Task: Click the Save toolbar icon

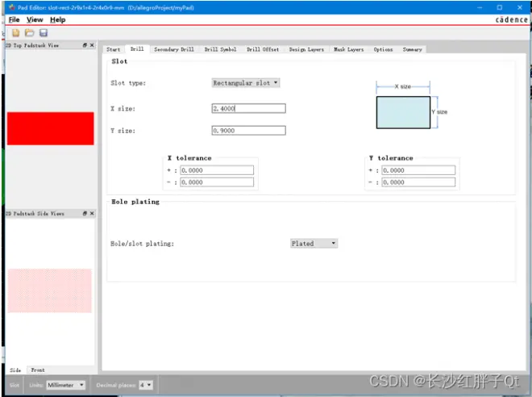Action: (x=43, y=33)
